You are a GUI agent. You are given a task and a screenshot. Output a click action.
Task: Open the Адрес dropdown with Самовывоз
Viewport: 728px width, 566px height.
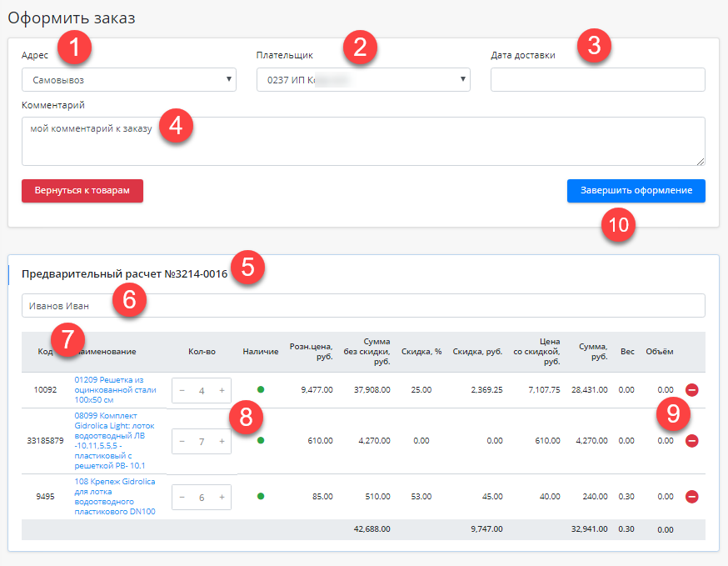(129, 80)
